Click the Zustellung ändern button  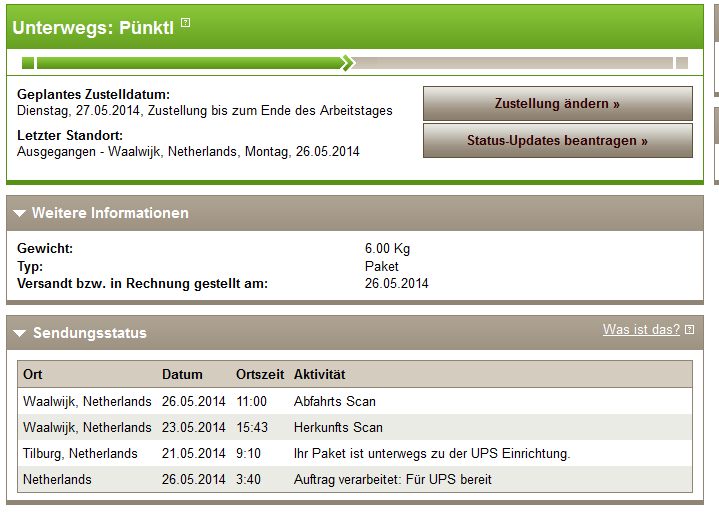(x=558, y=104)
